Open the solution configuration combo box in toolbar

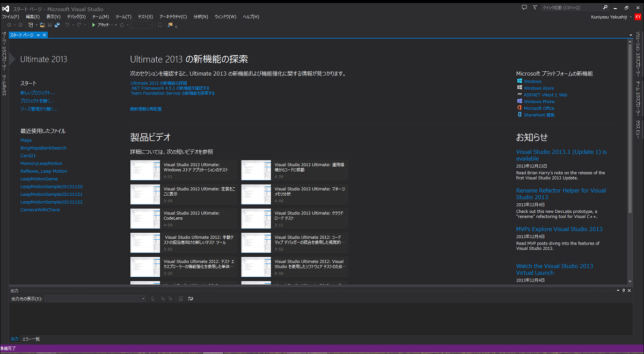coord(142,25)
